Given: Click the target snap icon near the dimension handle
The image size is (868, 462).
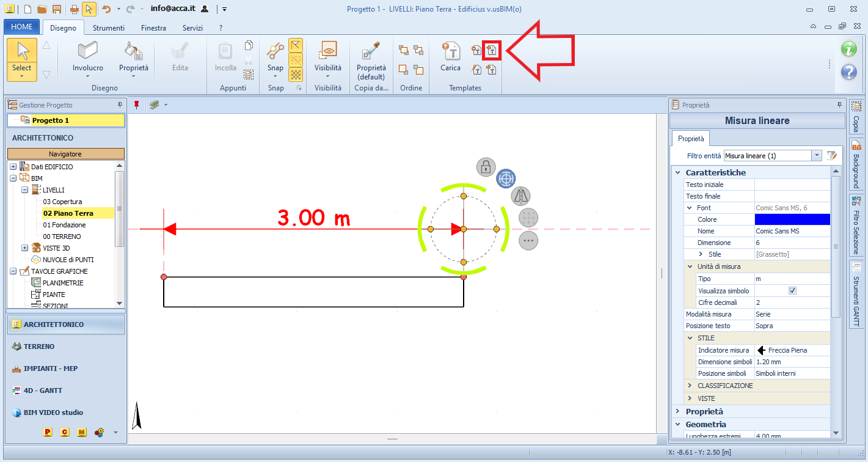Looking at the screenshot, I should [506, 178].
